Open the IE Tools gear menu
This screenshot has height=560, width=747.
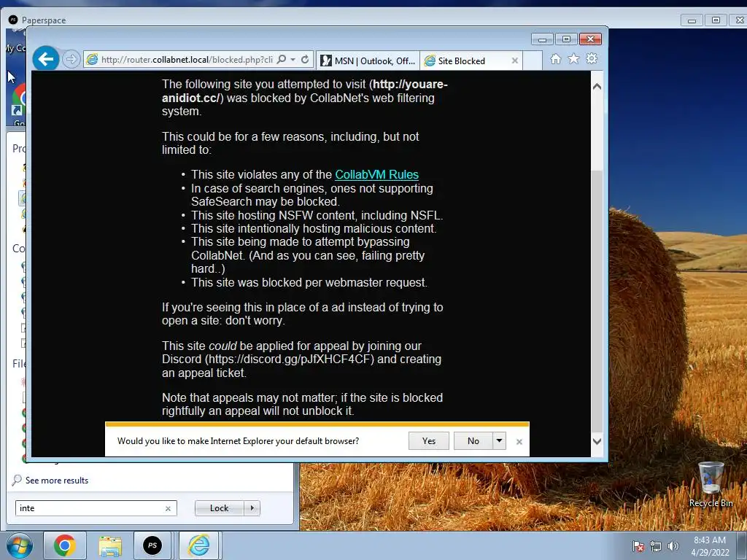(x=592, y=58)
